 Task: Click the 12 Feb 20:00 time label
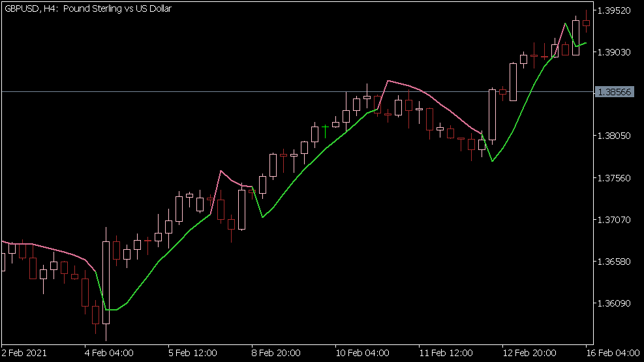[529, 353]
